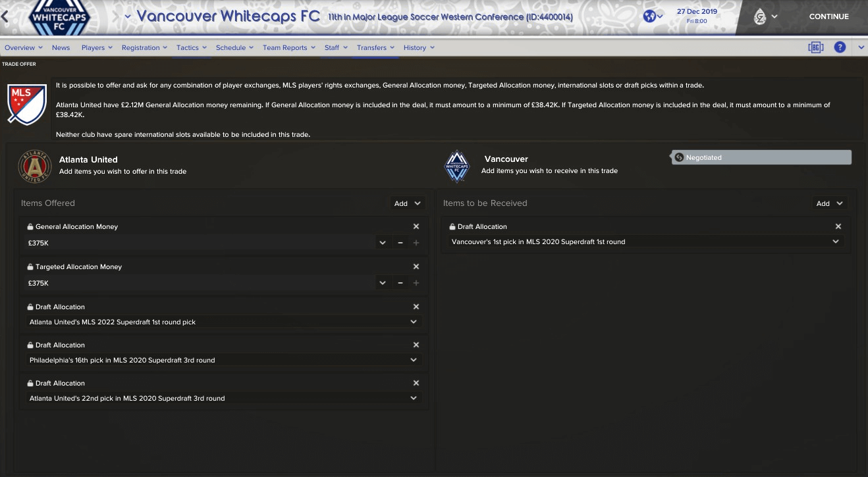This screenshot has height=477, width=868.
Task: Open the Tactics menu
Action: point(191,47)
